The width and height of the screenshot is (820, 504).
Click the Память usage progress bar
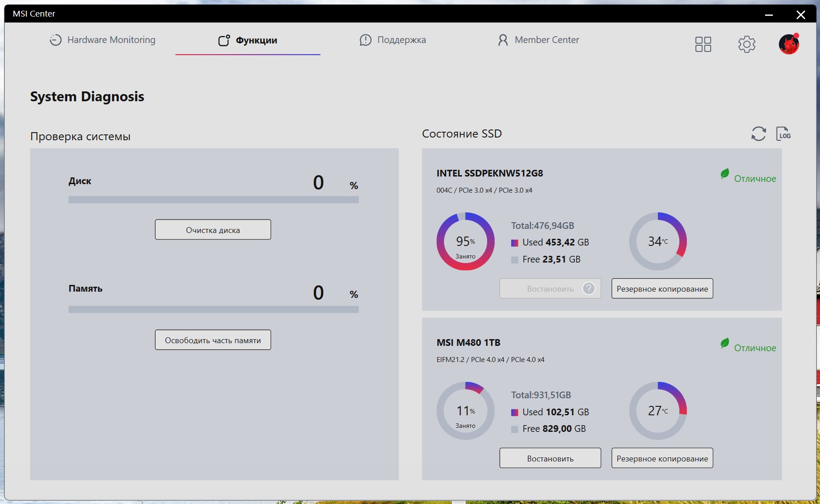pyautogui.click(x=213, y=310)
